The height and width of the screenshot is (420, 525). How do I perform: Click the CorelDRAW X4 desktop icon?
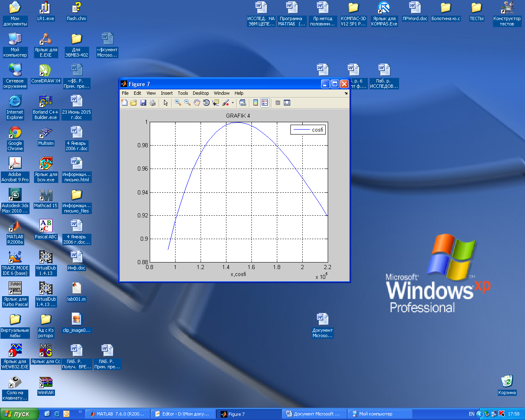click(46, 74)
